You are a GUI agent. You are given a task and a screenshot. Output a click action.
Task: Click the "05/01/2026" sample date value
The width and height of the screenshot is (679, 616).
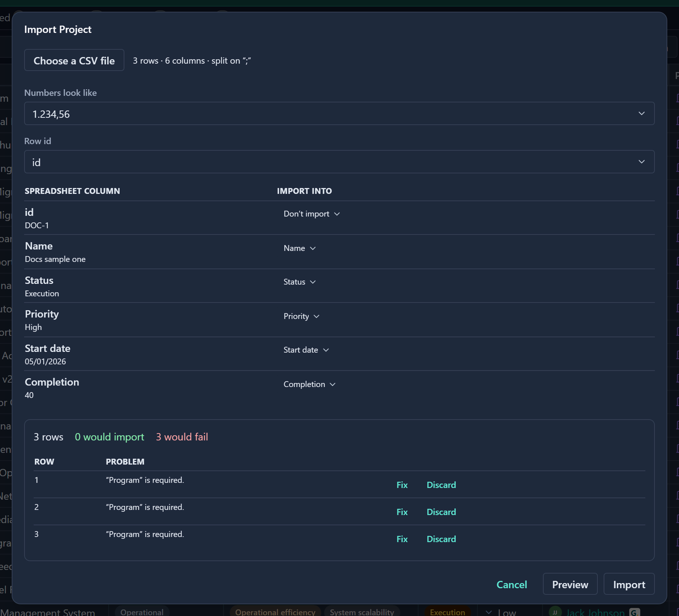click(45, 362)
